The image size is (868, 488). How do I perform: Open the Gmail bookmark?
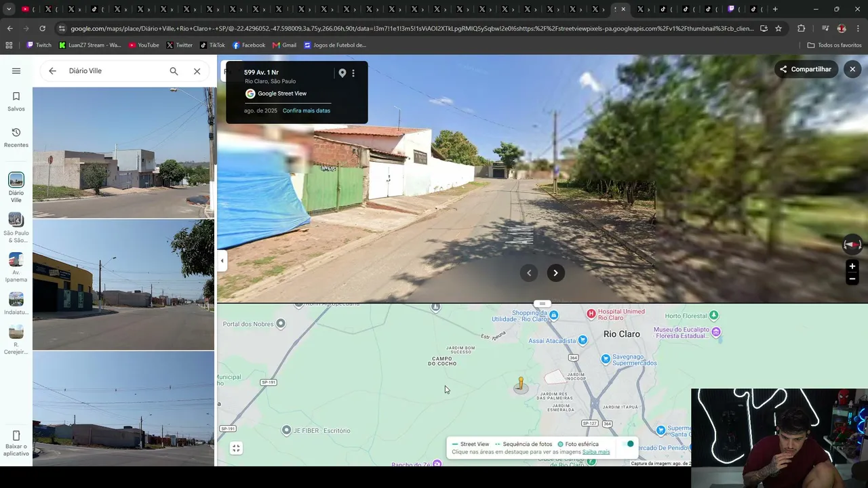tap(284, 45)
